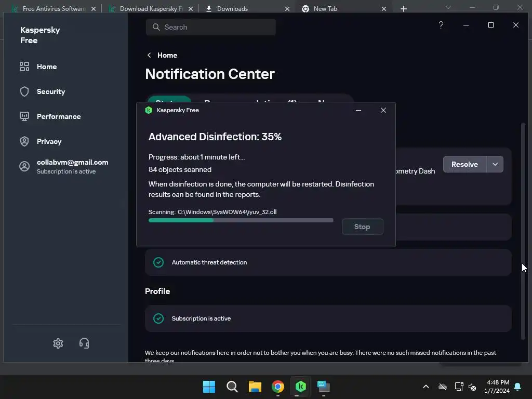Switch to Free Antivirus Software browser tab
This screenshot has height=399, width=532.
54,8
